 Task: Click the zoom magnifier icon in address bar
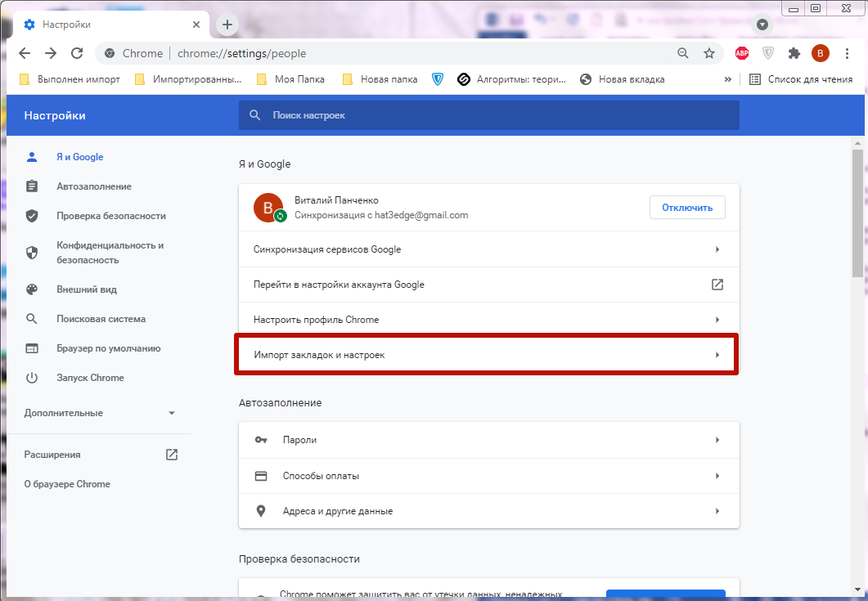coord(683,53)
